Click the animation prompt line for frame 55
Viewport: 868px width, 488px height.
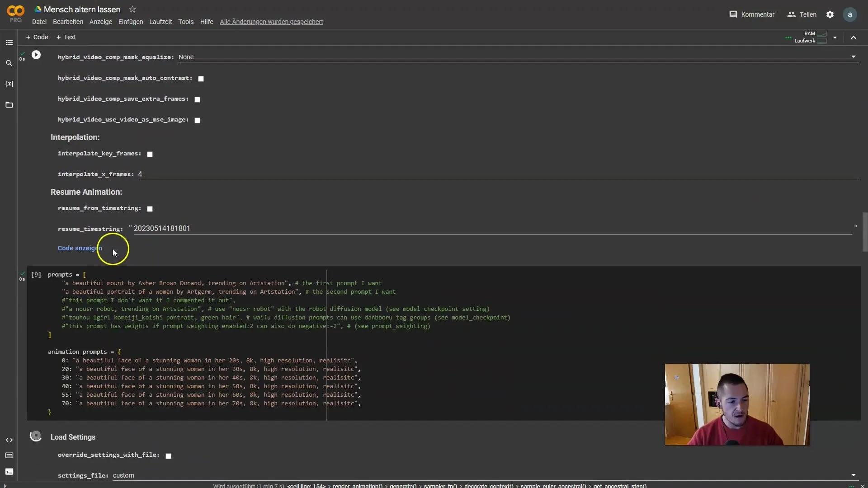pos(211,395)
